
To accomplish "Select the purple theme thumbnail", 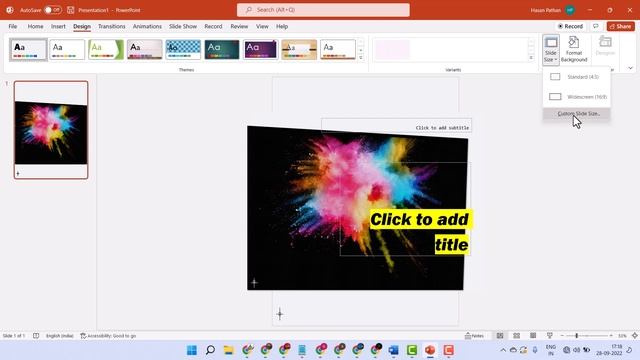I will tap(260, 50).
